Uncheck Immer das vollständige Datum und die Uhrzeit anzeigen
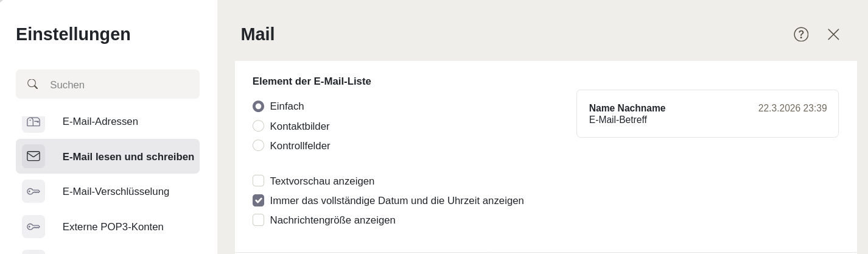Image resolution: width=868 pixels, height=254 pixels. coord(259,200)
